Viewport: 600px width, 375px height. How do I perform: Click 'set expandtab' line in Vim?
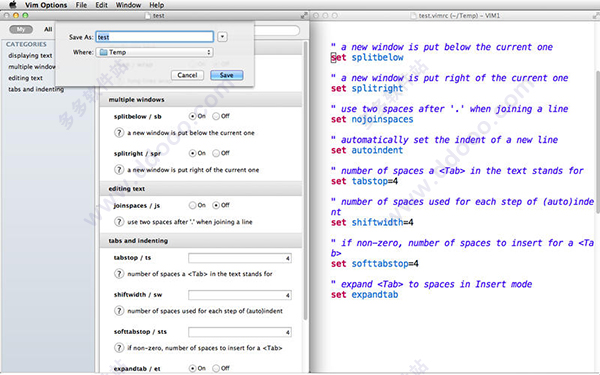point(364,295)
